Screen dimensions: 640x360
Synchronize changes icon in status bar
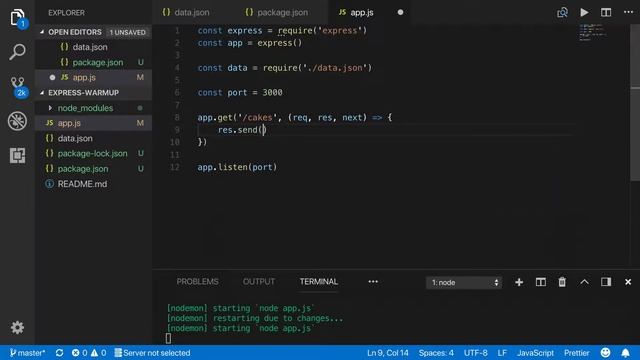point(59,353)
